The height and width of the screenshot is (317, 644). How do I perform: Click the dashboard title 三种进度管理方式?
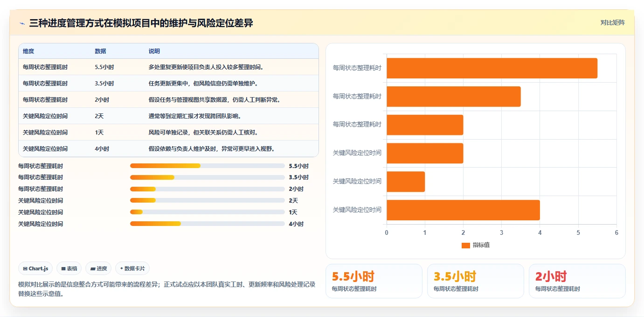tap(141, 23)
